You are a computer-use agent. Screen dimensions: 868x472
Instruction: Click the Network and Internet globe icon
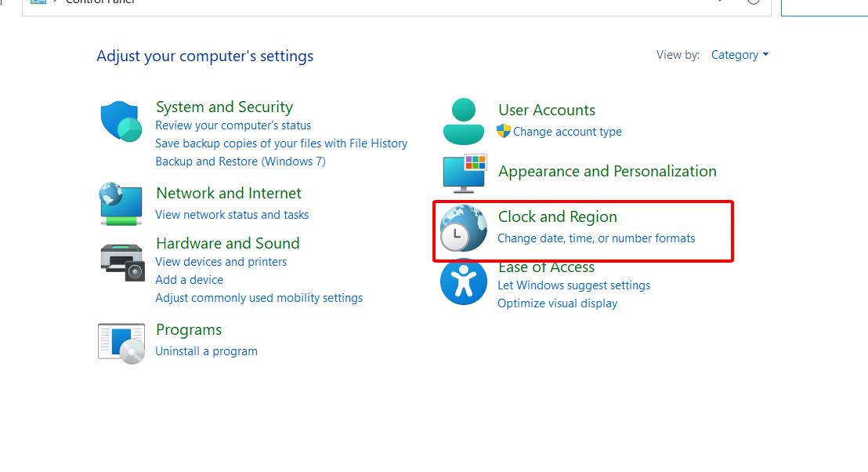[x=121, y=204]
